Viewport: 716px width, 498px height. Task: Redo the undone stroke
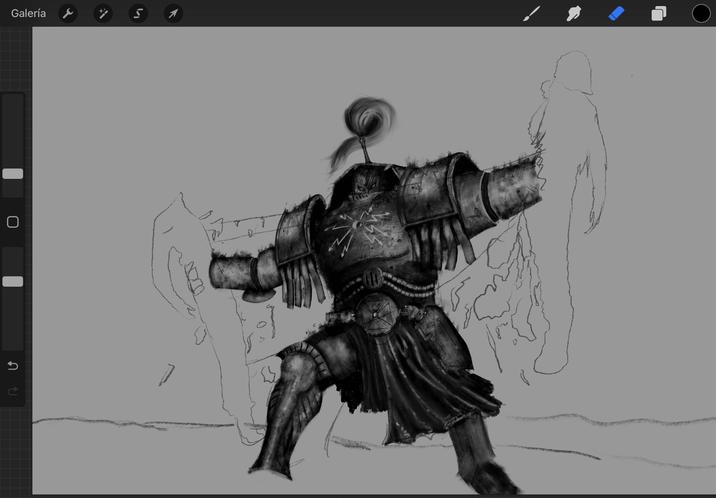[13, 391]
